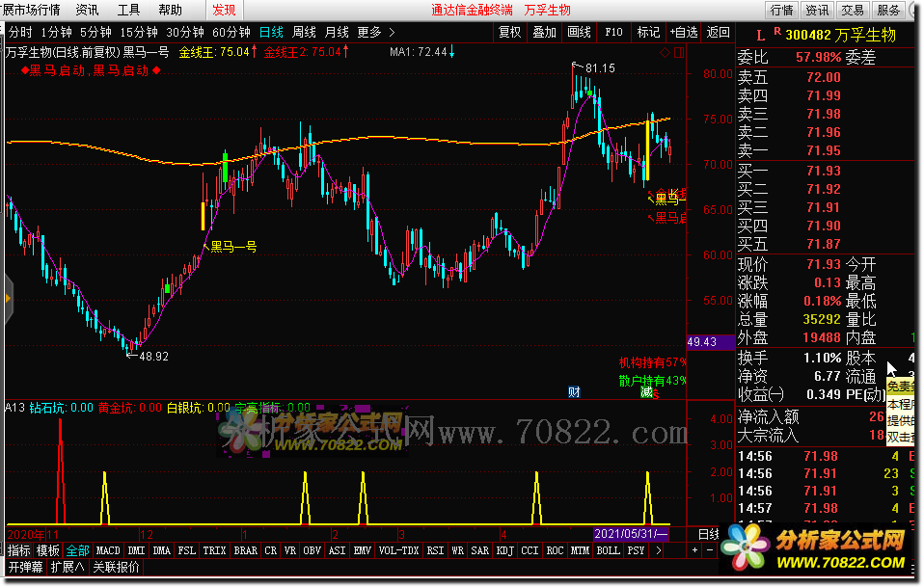Select the VOL-TDX indicator

click(399, 550)
